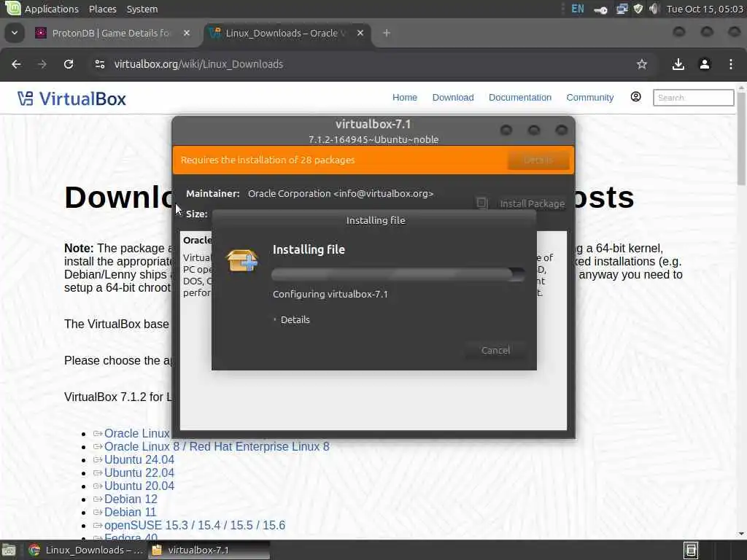
Task: Click the installation progress bar
Action: 398,274
